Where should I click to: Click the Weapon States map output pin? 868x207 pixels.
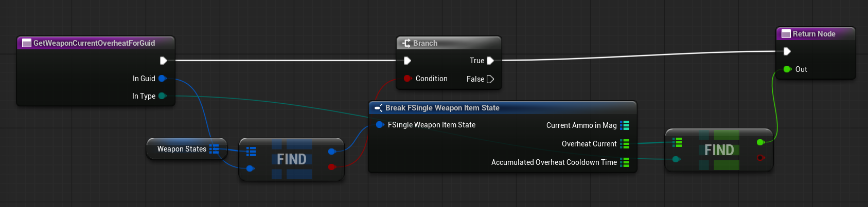(215, 149)
